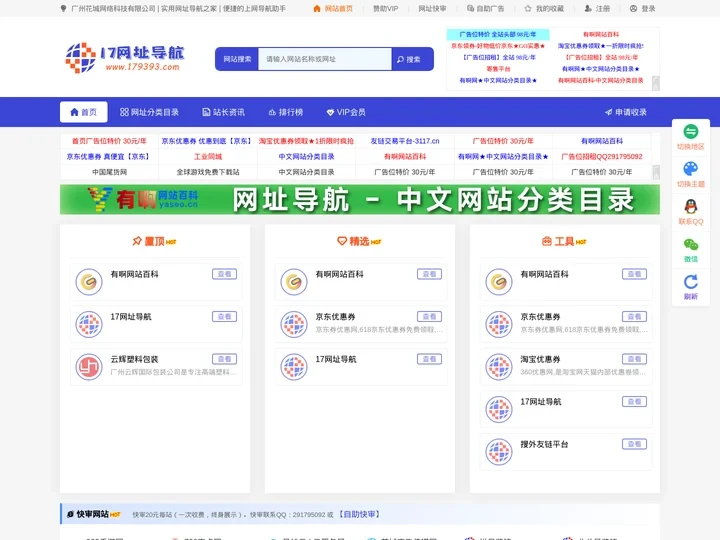This screenshot has height=540, width=720.
Task: Click 广告位招租QQ291795092 link
Action: tap(602, 157)
